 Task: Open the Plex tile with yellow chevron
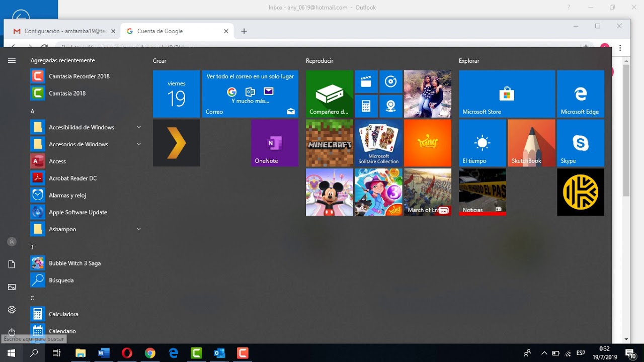tap(177, 143)
